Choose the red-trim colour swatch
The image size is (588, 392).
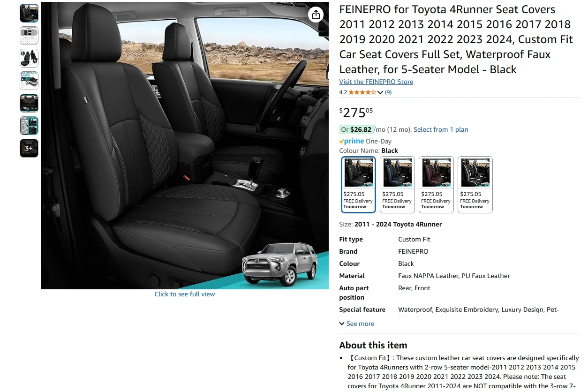click(x=436, y=185)
